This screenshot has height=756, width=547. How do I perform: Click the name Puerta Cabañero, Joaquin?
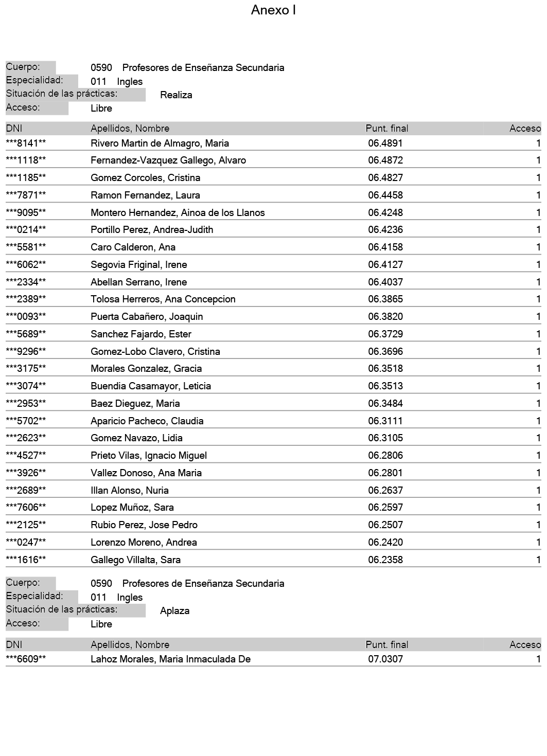[x=147, y=316]
